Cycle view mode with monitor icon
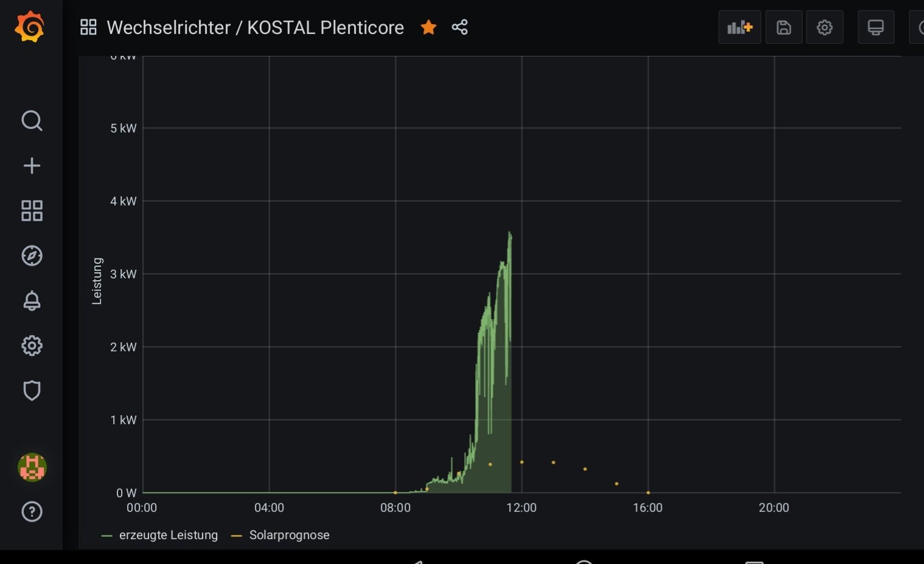The height and width of the screenshot is (564, 924). 875,27
